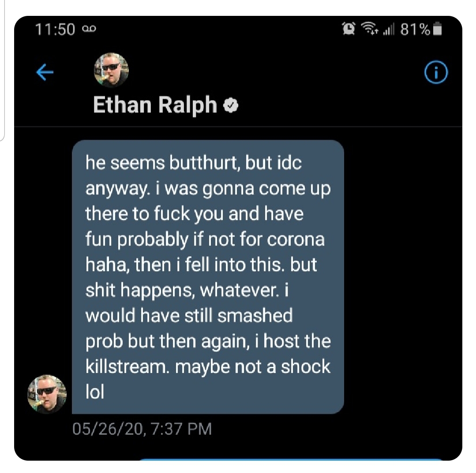The width and height of the screenshot is (476, 473).
Task: Tap the verified badge next to Ethan Ralph
Action: coord(231,105)
